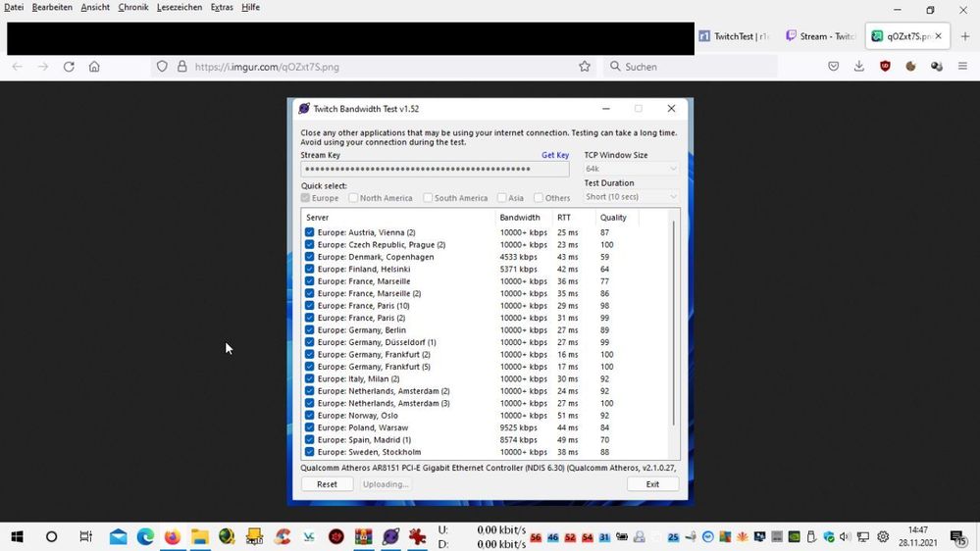Click the 9525 kbps bandwidth value
The image size is (980, 551).
[x=518, y=427]
